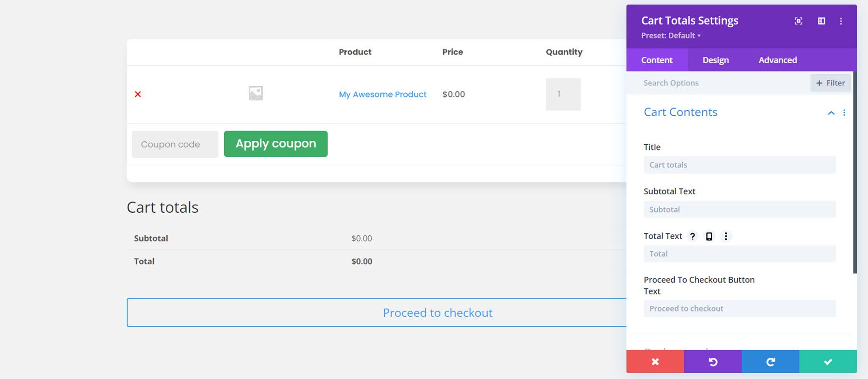The width and height of the screenshot is (868, 379).
Task: Click the Apply coupon button
Action: point(276,144)
